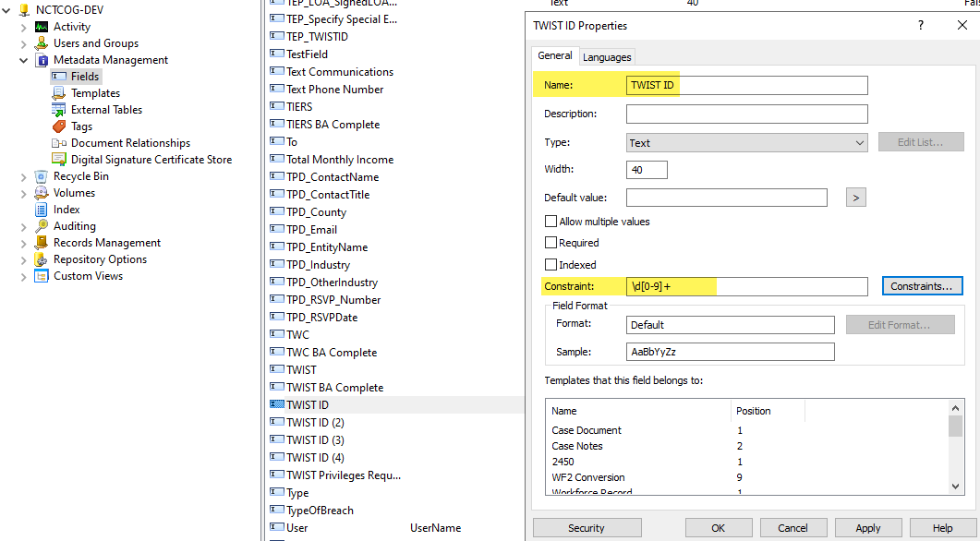Viewport: 980px width, 541px height.
Task: Click in the Default value field
Action: 726,198
